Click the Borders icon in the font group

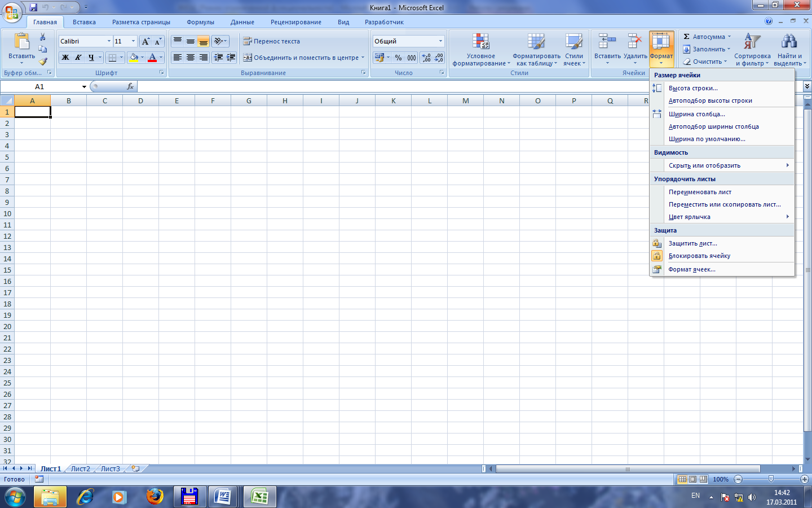pos(112,58)
